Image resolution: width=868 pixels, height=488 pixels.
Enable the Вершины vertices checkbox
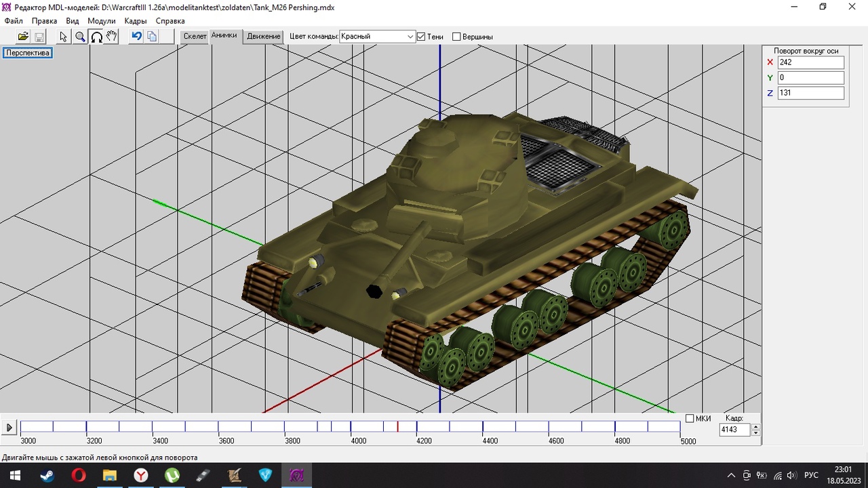[456, 37]
